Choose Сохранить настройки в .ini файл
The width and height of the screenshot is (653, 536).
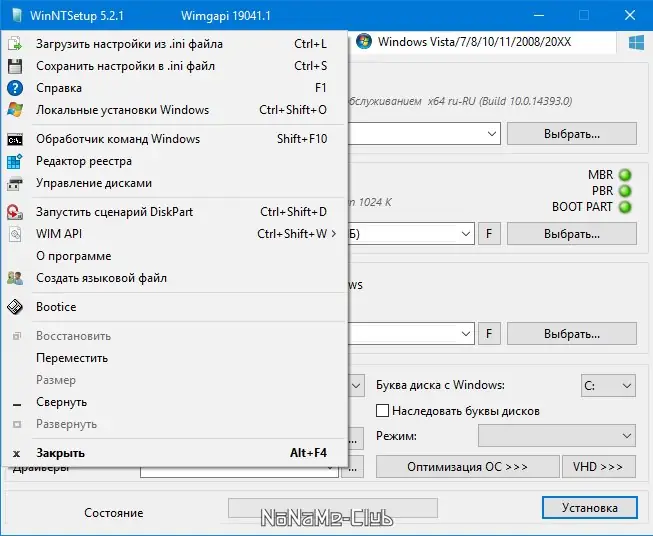(174, 66)
